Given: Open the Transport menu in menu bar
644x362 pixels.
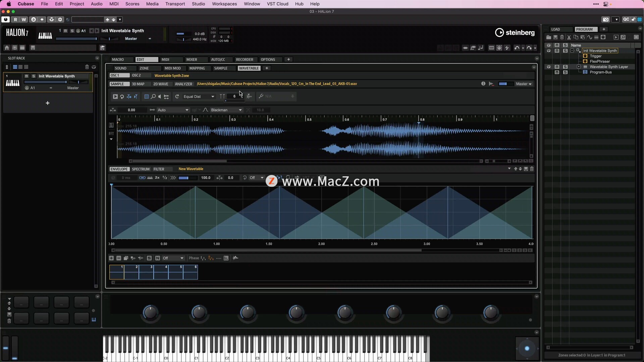Looking at the screenshot, I should pyautogui.click(x=175, y=4).
